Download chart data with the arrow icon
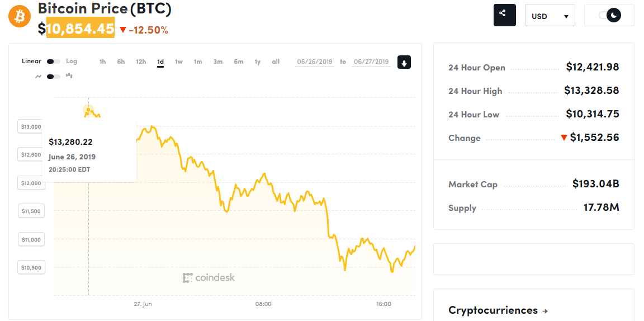This screenshot has width=644, height=321. 404,62
